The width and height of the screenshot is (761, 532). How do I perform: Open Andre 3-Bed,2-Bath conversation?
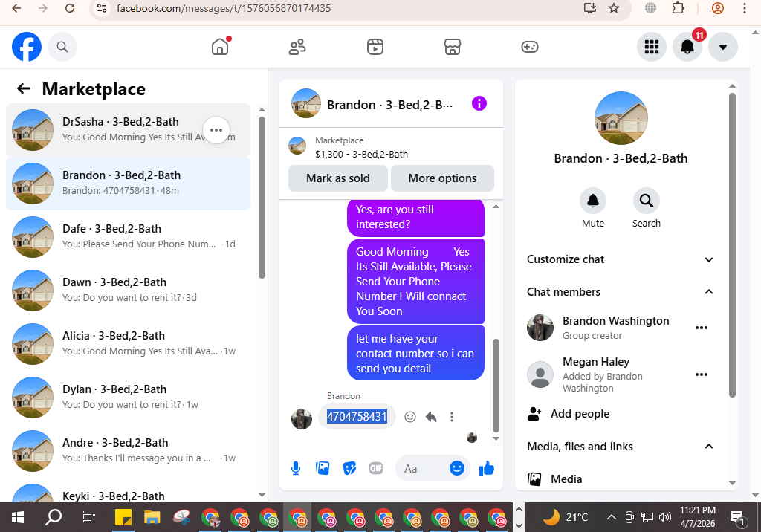(x=128, y=450)
